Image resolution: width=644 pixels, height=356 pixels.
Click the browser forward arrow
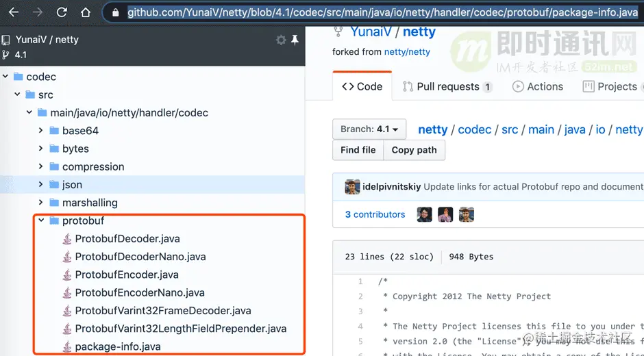click(x=38, y=12)
